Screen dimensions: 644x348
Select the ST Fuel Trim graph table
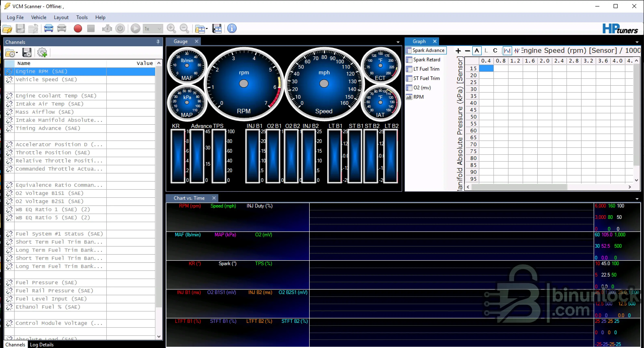tap(423, 78)
